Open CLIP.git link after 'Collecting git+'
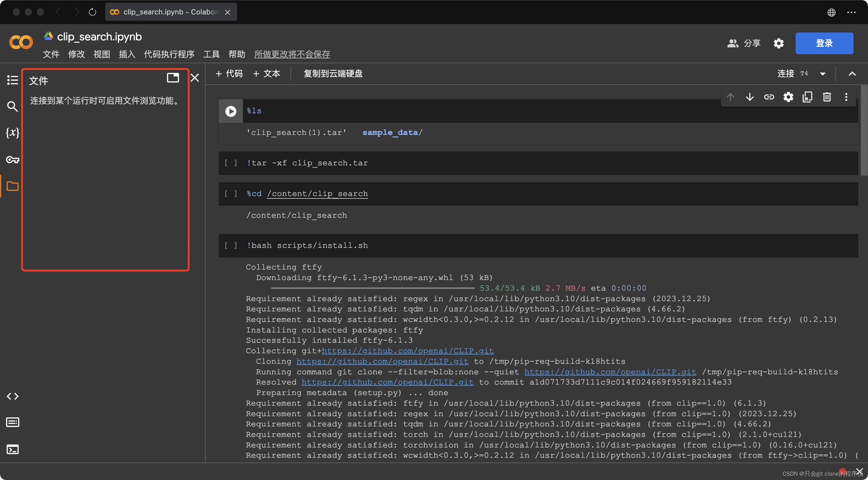Screen dimensions: 868x480 pos(407,351)
